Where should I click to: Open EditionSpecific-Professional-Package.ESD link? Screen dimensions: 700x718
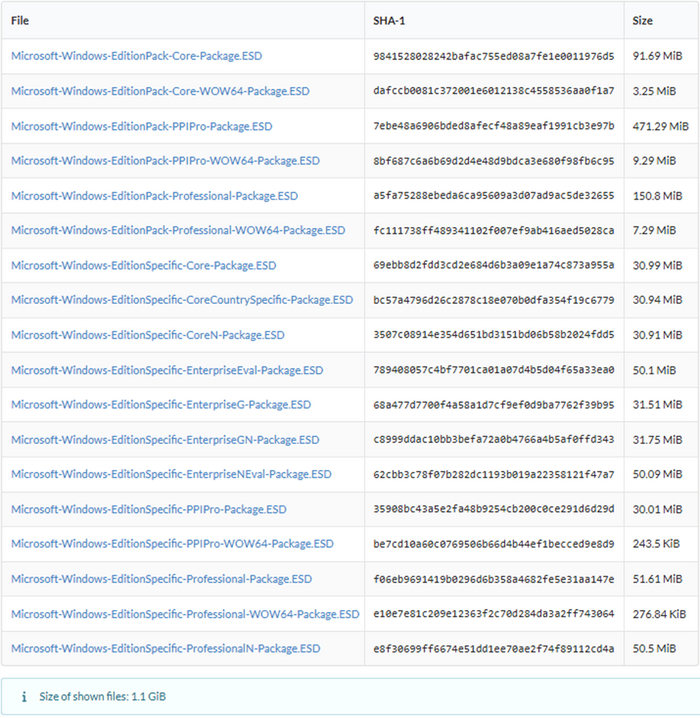(x=162, y=579)
